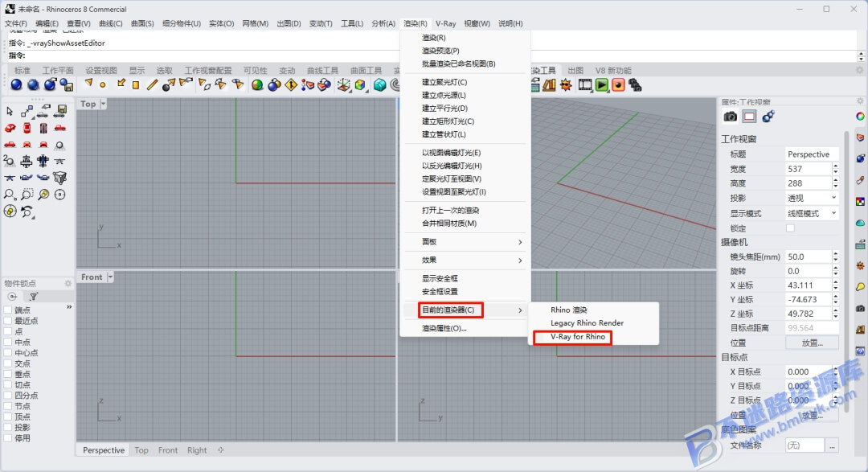Open the 投影 projection dropdown
Image resolution: width=868 pixels, height=472 pixels.
(x=812, y=198)
